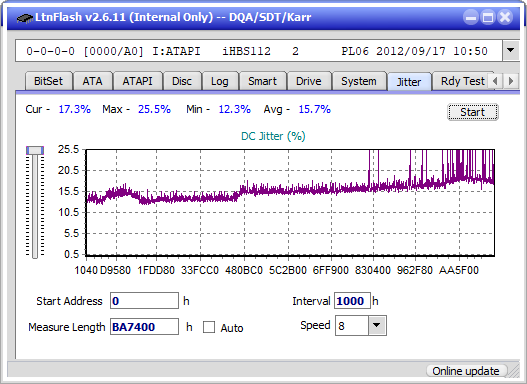
Task: Click the Start Address input field
Action: pyautogui.click(x=144, y=301)
